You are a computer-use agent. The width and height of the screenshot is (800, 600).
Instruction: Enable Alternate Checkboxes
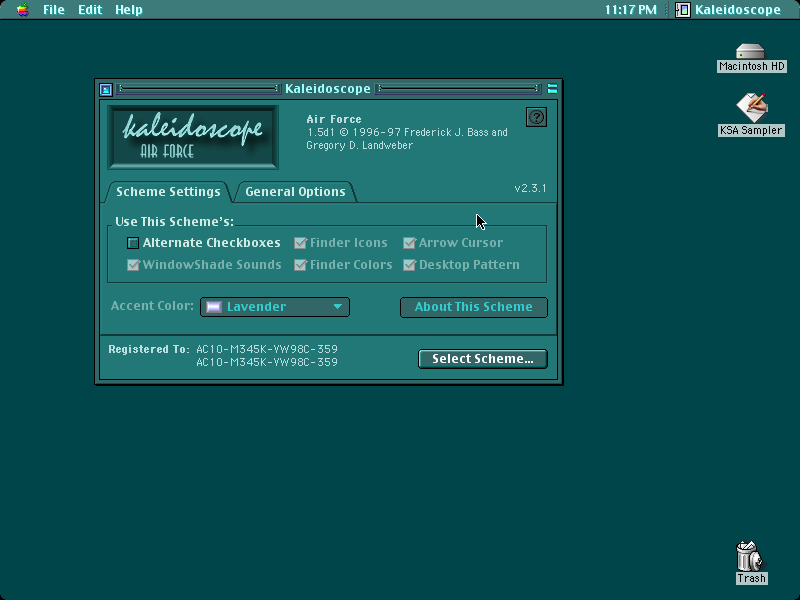204,243
